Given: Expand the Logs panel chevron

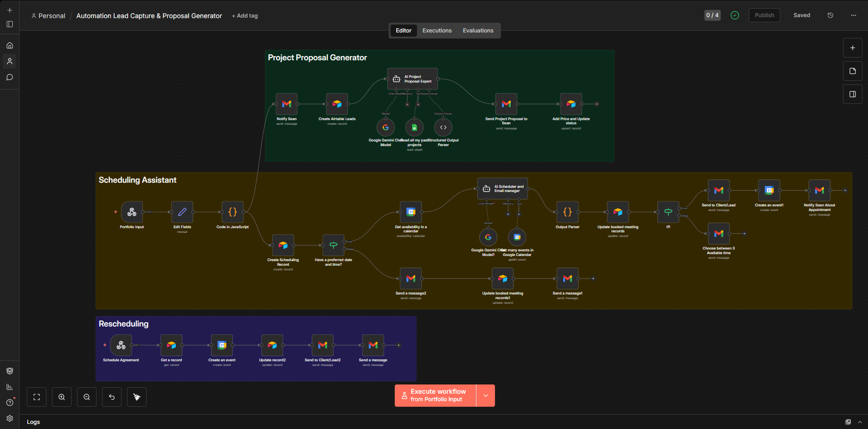Looking at the screenshot, I should point(860,422).
